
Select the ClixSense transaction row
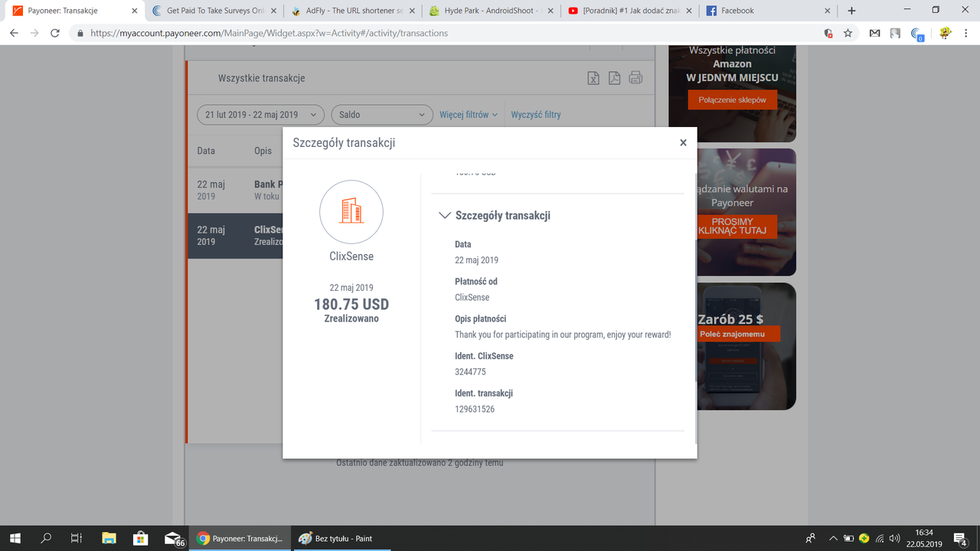click(235, 236)
